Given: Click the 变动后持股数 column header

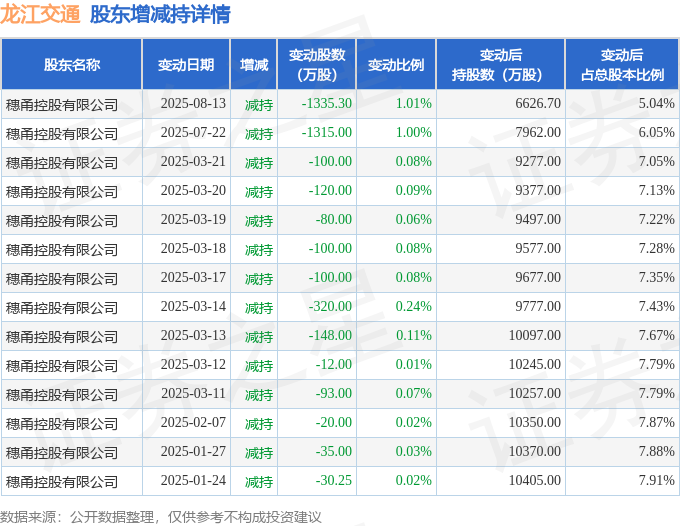Looking at the screenshot, I should [x=500, y=65].
